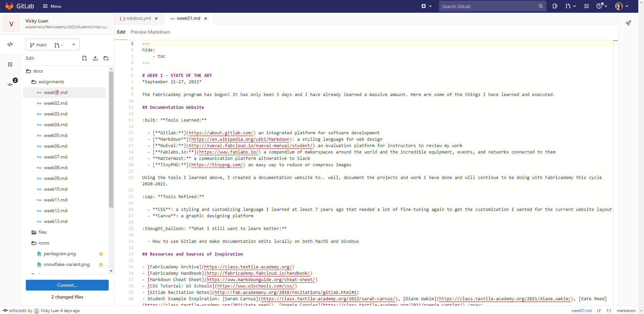644x314 pixels.
Task: Click Vicky Luan's avatar in the status bar
Action: pyautogui.click(x=37, y=311)
